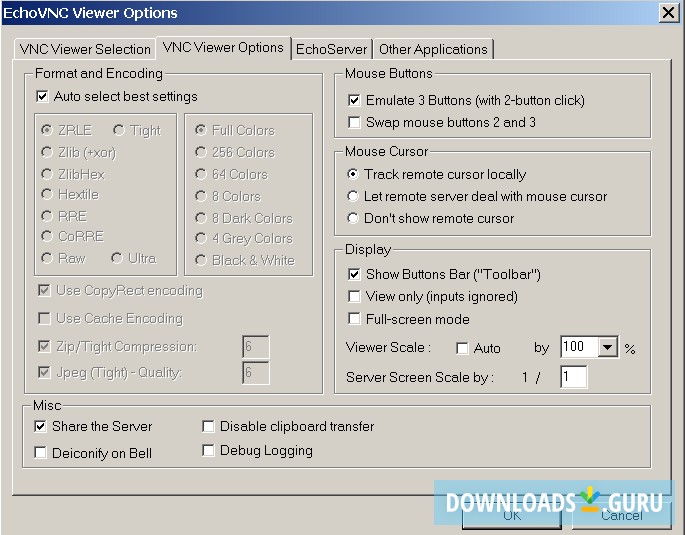Check Full-screen mode
Screen dimensions: 685x535
pos(354,319)
